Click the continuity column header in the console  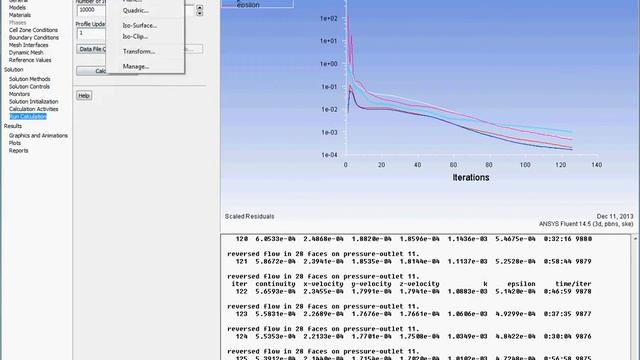pos(275,284)
